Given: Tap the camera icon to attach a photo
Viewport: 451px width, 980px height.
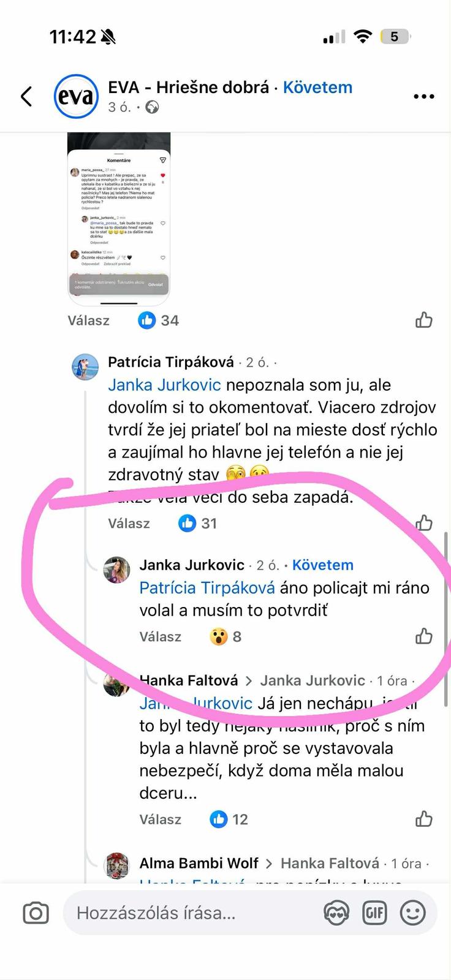Looking at the screenshot, I should pyautogui.click(x=36, y=913).
